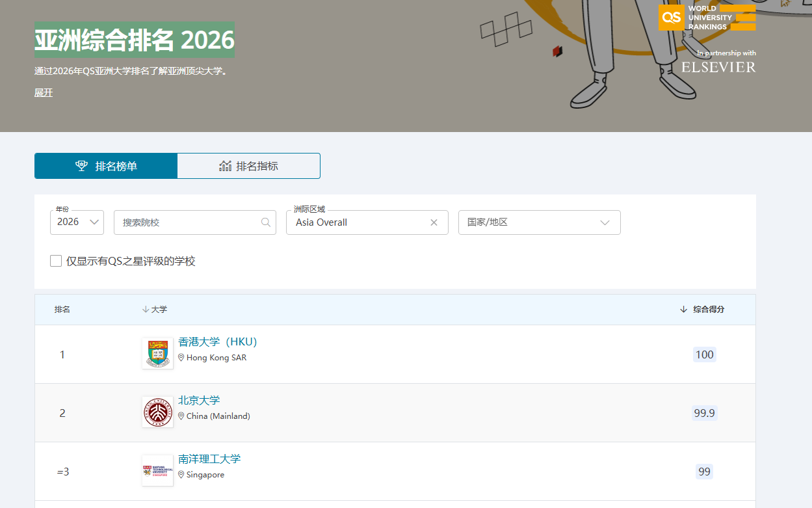The height and width of the screenshot is (508, 812).
Task: Open the 香港大学（HKU） link
Action: click(218, 342)
